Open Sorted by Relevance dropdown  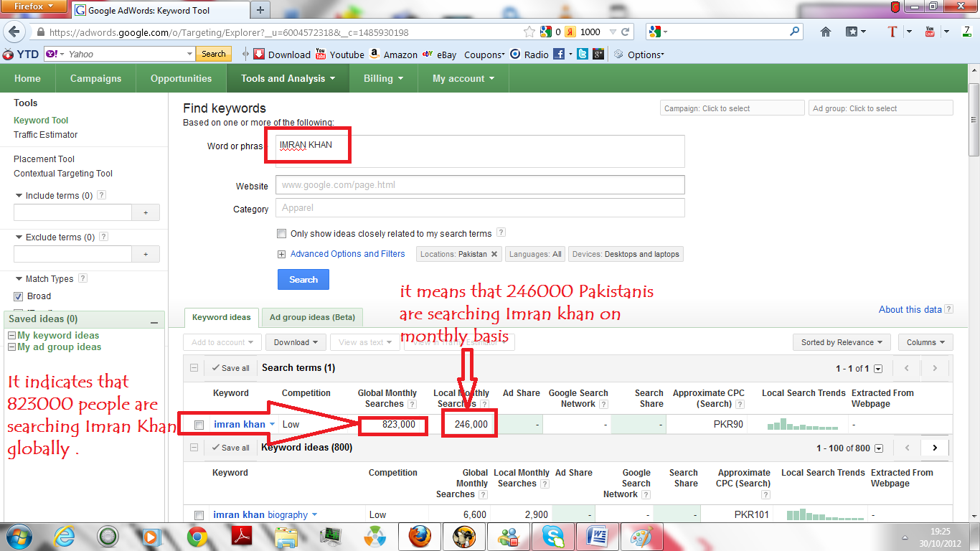pyautogui.click(x=842, y=342)
